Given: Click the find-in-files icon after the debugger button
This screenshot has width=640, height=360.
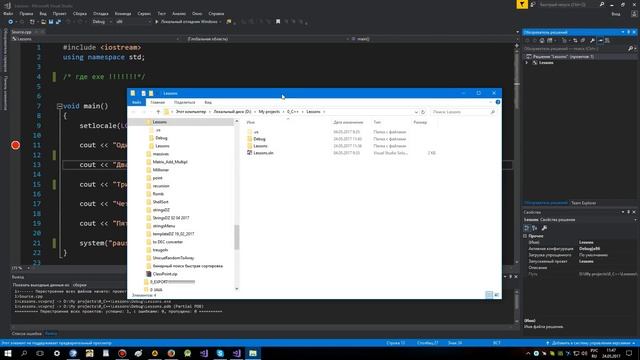Looking at the screenshot, I should 229,22.
